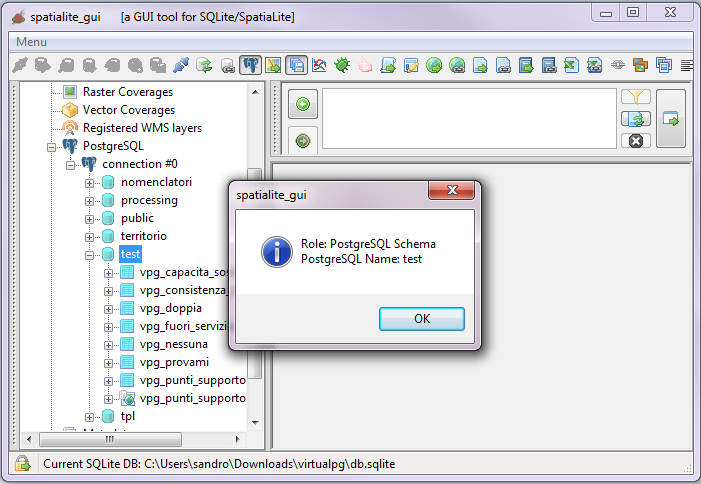
Task: Click the green bug toolbar icon
Action: (342, 65)
